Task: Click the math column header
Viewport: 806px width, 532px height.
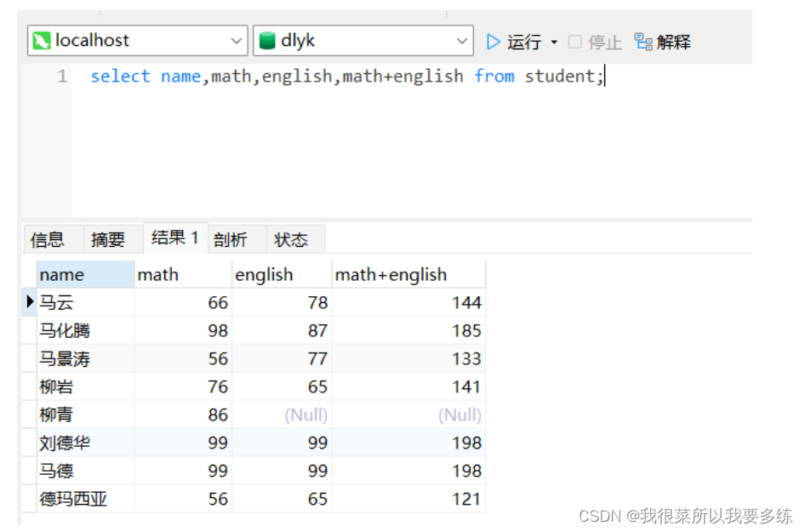Action: [183, 274]
